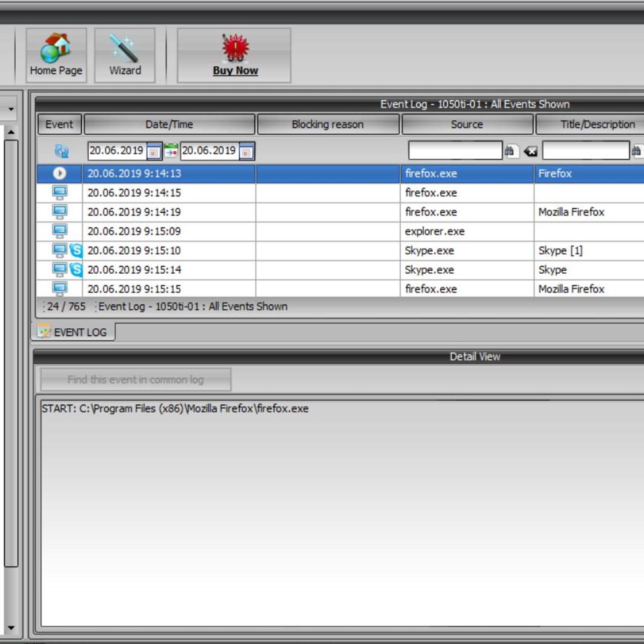This screenshot has height=644, width=644.
Task: Click left panel scrollbar up arrow
Action: [x=11, y=132]
